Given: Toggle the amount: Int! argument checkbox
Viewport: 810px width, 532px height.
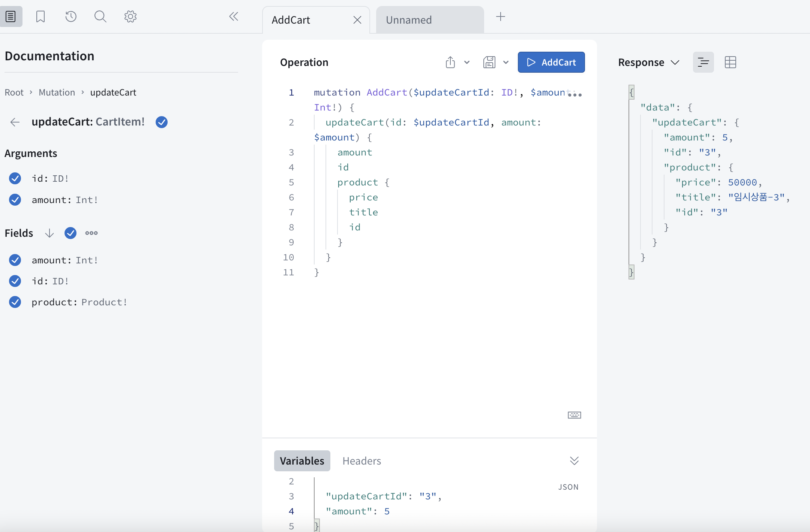Looking at the screenshot, I should click(15, 200).
